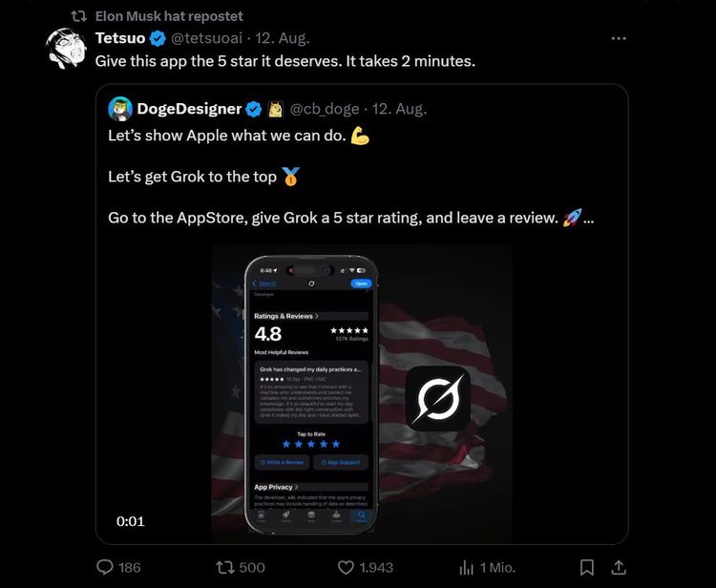Screen dimensions: 716x588
Task: Open the @cb_doge handle link
Action: click(x=325, y=109)
